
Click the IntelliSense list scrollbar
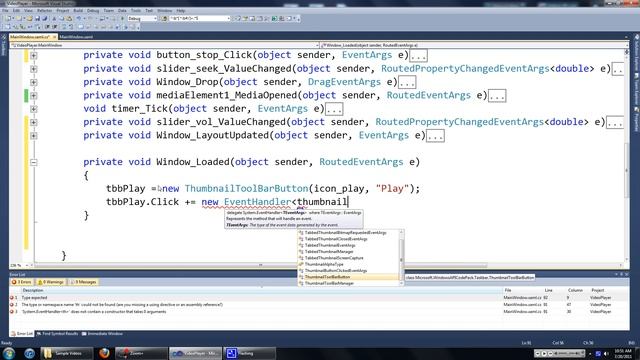(x=402, y=258)
